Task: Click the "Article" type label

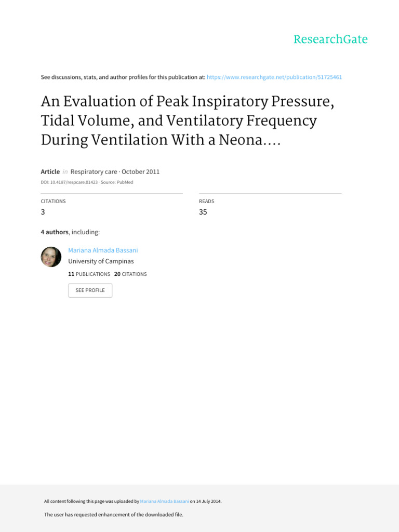Action: tap(50, 171)
